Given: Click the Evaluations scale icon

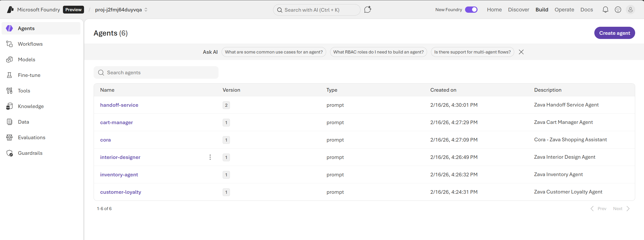Looking at the screenshot, I should tap(9, 137).
